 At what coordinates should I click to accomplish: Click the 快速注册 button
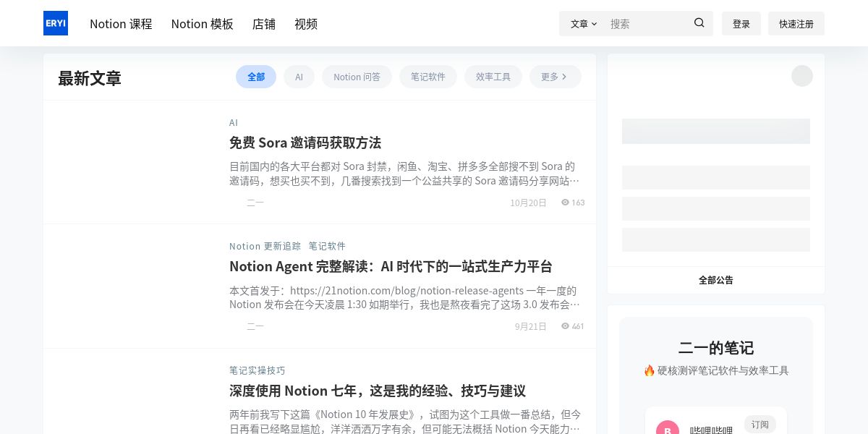point(796,24)
